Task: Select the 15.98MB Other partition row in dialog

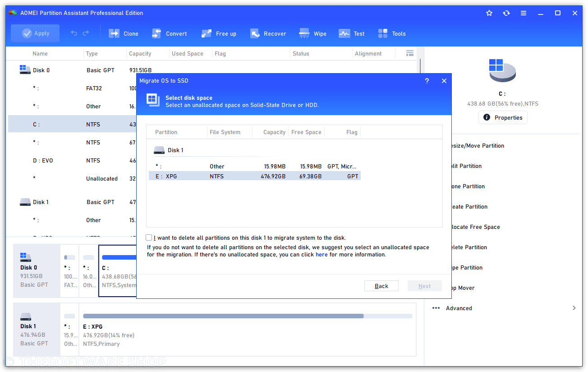Action: point(255,166)
